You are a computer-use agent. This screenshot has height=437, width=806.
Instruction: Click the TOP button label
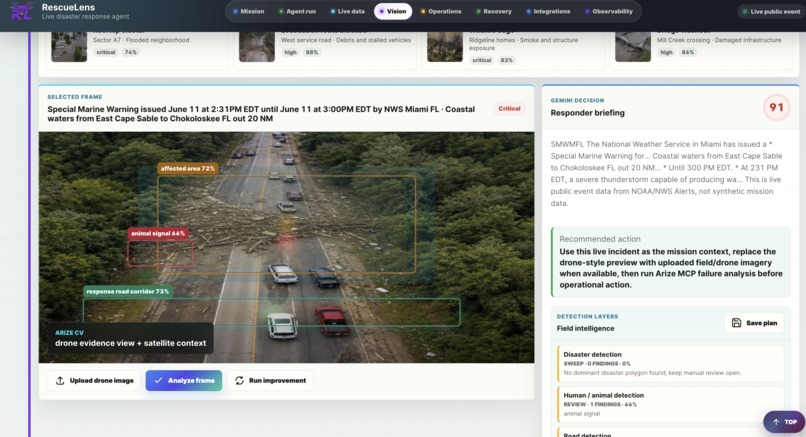[x=791, y=422]
